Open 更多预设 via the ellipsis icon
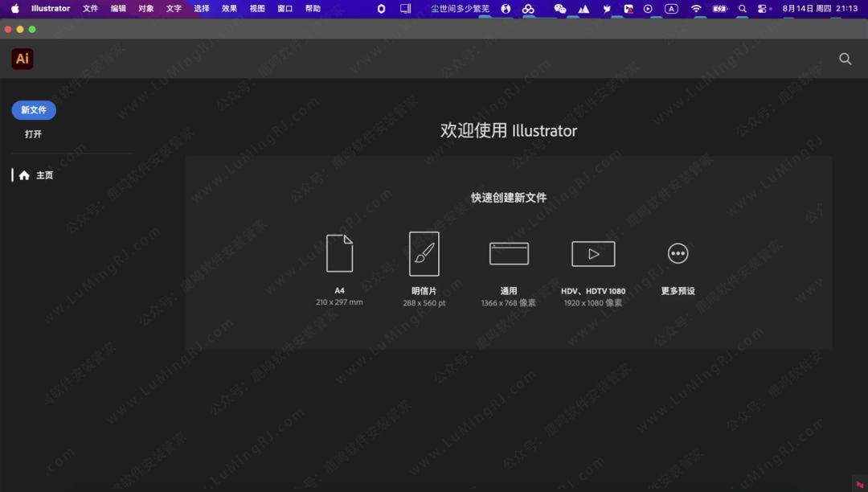The height and width of the screenshot is (492, 868). [678, 252]
